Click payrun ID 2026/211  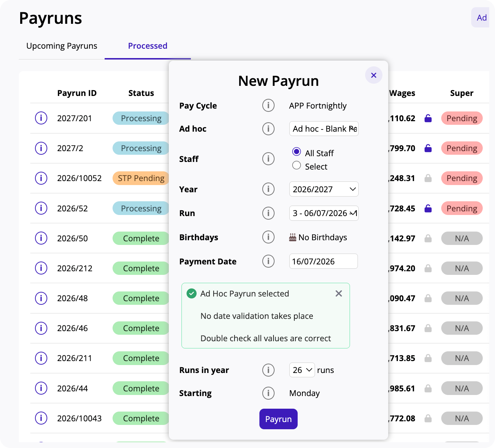coord(75,358)
